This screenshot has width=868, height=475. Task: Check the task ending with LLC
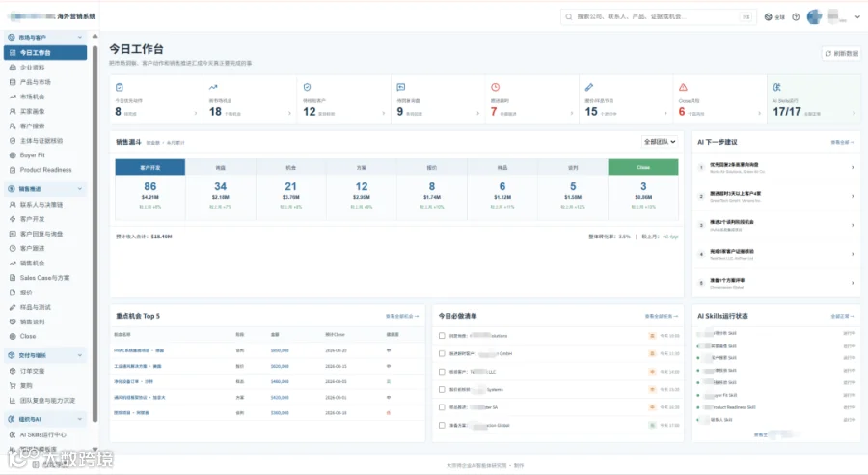442,372
